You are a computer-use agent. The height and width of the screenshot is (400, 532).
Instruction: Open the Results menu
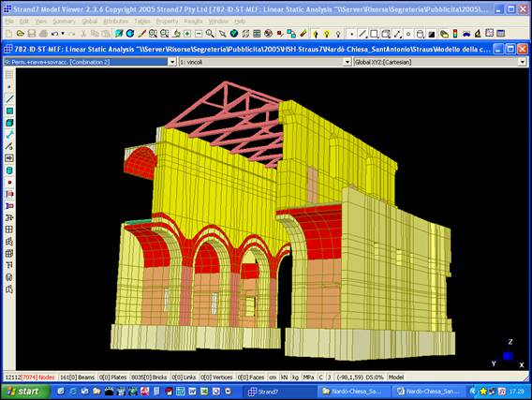193,22
